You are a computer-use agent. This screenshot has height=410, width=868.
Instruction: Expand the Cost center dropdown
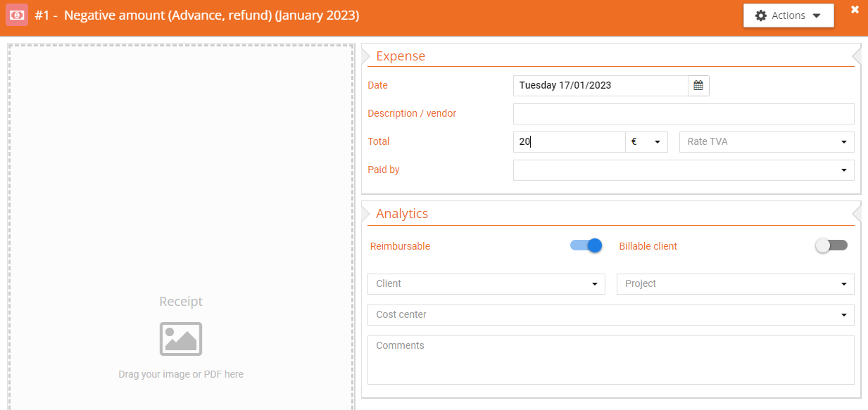610,314
